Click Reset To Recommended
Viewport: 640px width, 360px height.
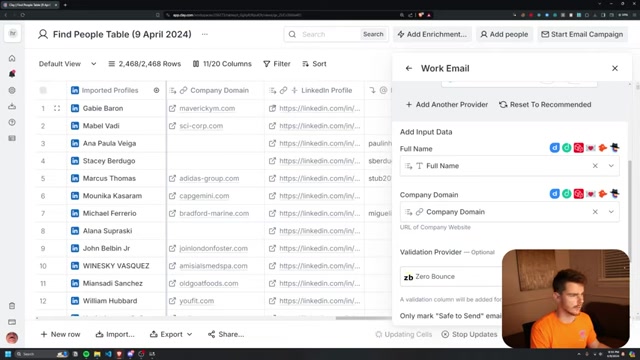pos(545,104)
